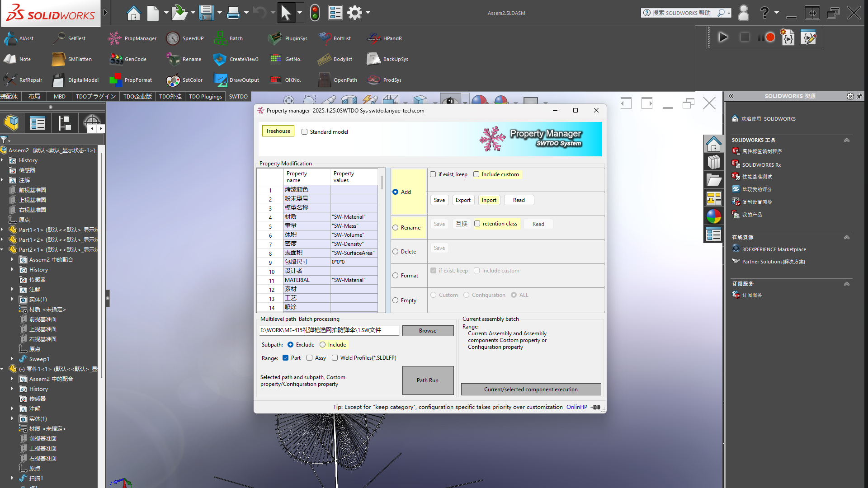The width and height of the screenshot is (868, 488).
Task: Click the DrawOutput icon
Action: [220, 80]
